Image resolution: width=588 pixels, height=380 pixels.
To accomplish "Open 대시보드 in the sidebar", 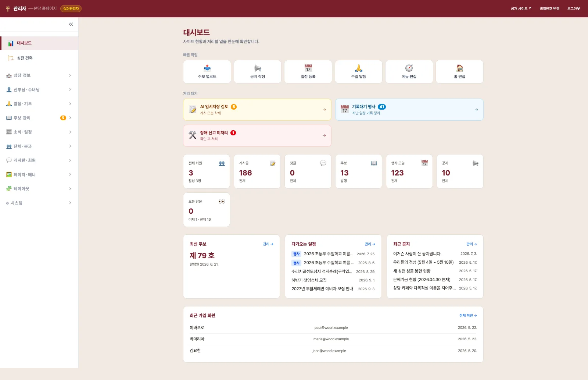I will [39, 43].
